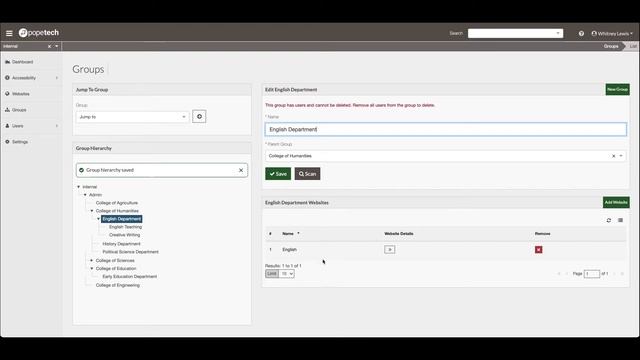Select College of Agriculture in hierarchy

[117, 203]
